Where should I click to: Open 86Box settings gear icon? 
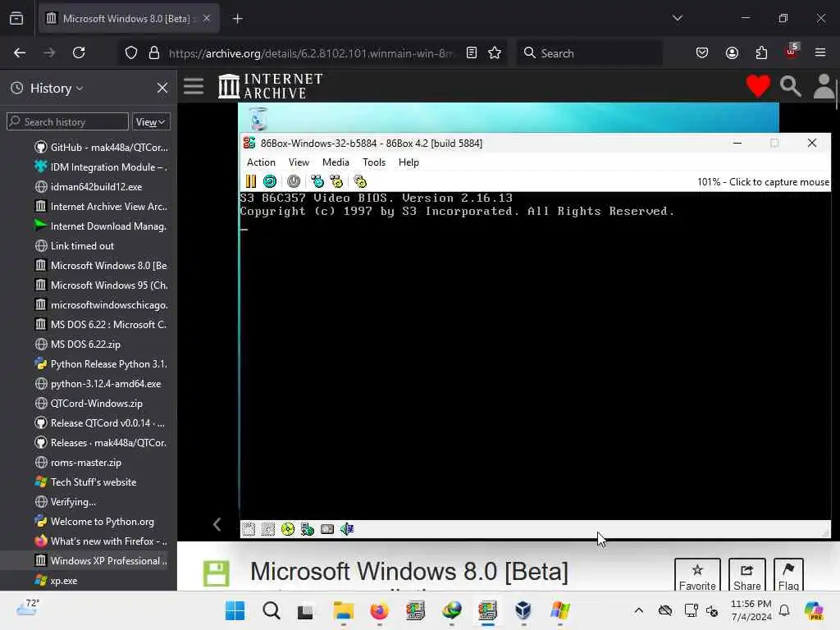pos(360,181)
